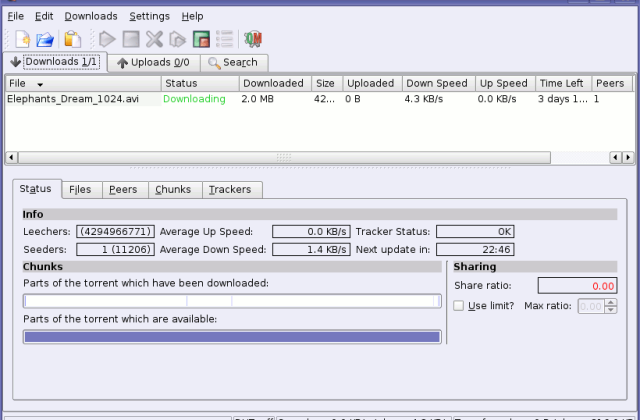Click the Average Up Speed 0.0 KB/s value
This screenshot has width=640, height=420.
311,231
